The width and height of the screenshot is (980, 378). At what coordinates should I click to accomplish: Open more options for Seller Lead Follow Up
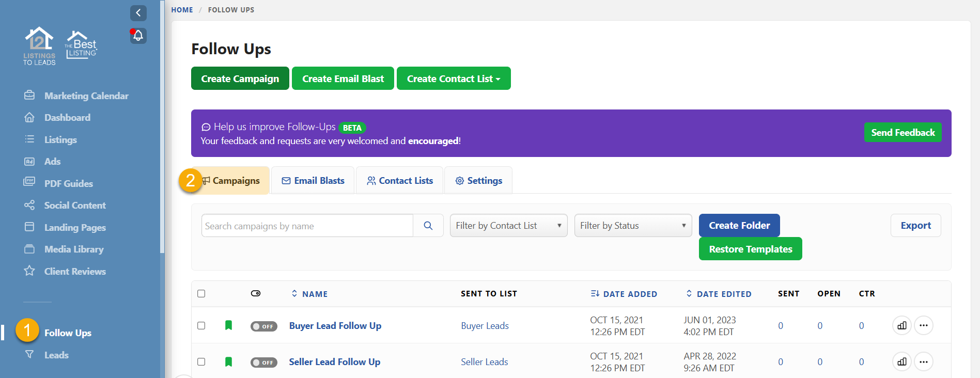tap(923, 362)
